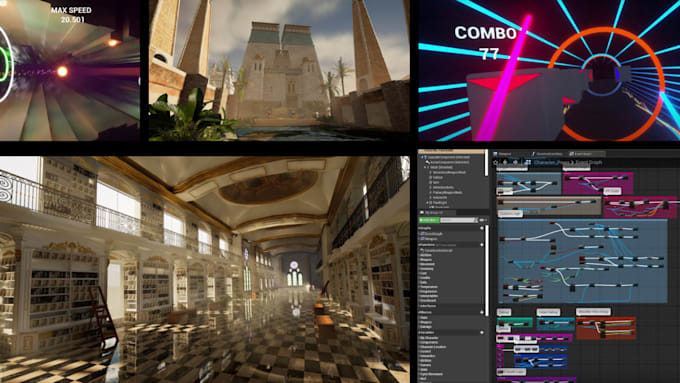Click the forward navigation arrow in graph toolbar
Screen dimensions: 680x383
pyautogui.click(x=515, y=162)
